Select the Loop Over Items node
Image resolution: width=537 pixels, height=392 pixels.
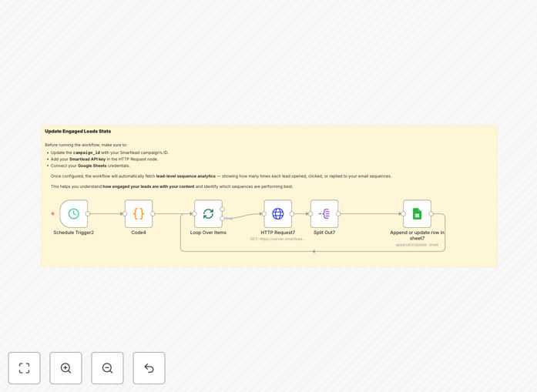point(208,213)
